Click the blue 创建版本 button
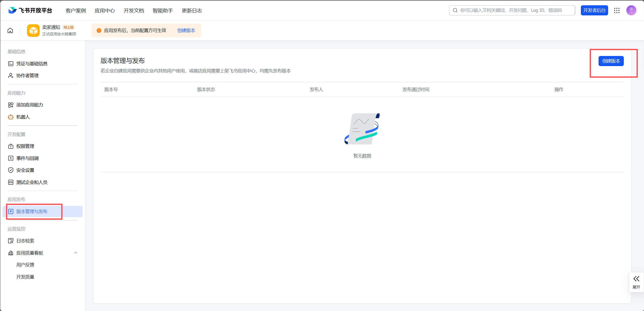The image size is (644, 311). tap(611, 61)
